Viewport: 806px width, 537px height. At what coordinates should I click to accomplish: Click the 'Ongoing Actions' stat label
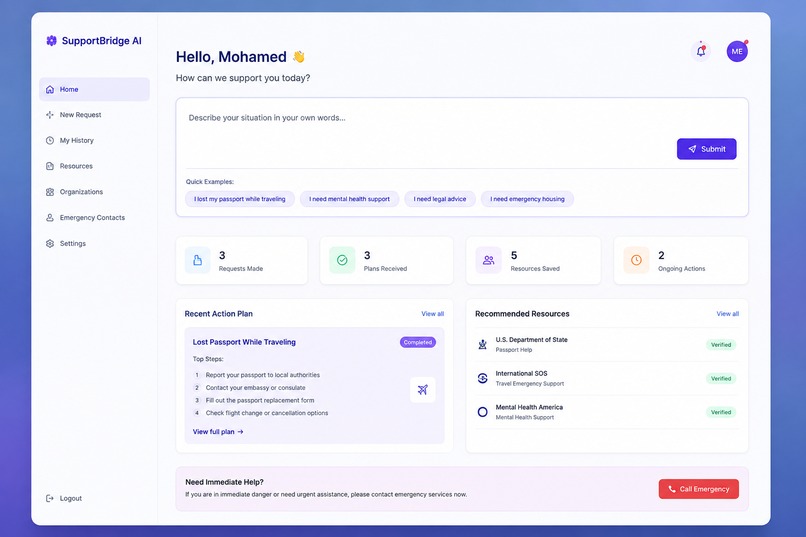682,268
